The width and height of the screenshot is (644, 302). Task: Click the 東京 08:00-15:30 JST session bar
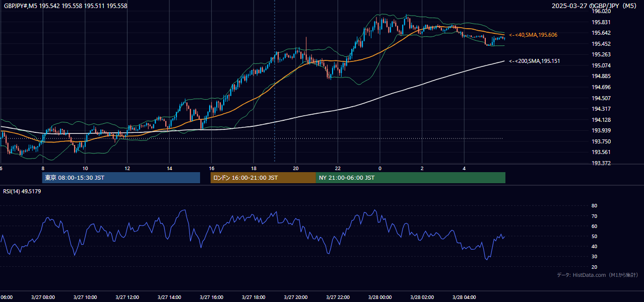(x=121, y=178)
